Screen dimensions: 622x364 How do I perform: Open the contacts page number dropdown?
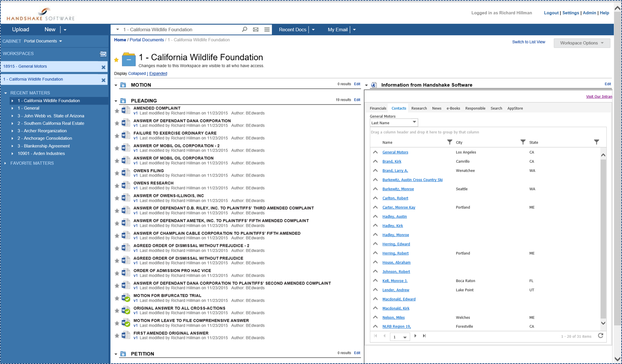[400, 337]
